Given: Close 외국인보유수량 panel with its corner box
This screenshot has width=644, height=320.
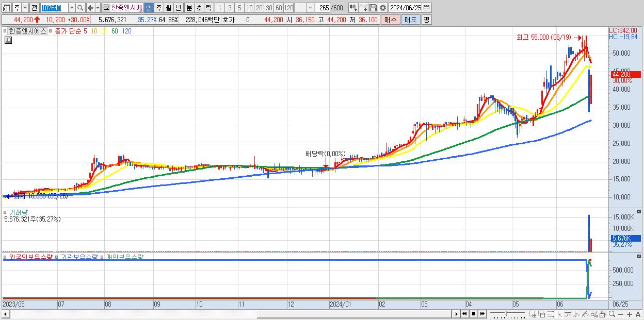Looking at the screenshot, I should click(638, 256).
